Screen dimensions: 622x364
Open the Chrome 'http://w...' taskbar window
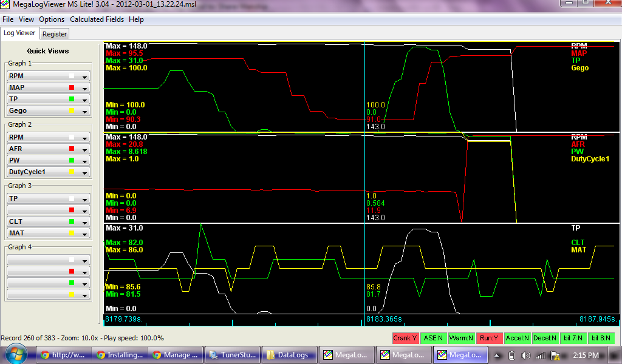click(63, 355)
